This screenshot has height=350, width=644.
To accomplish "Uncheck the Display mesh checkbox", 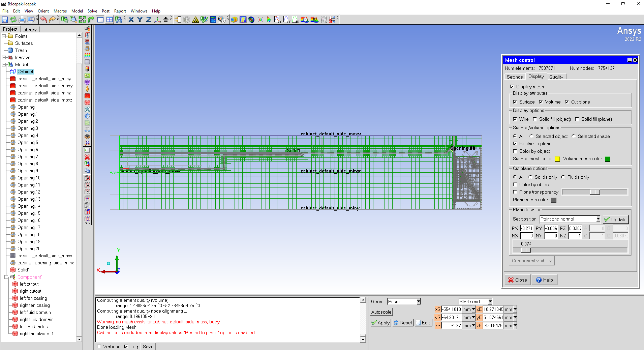I will pos(512,87).
